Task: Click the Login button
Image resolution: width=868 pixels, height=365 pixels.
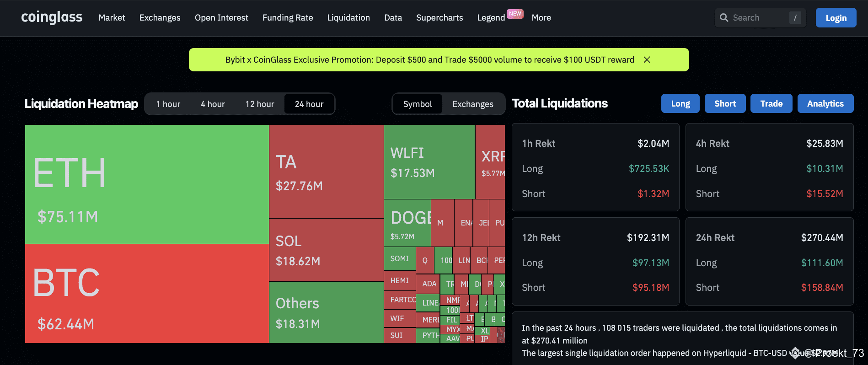Action: (x=836, y=18)
